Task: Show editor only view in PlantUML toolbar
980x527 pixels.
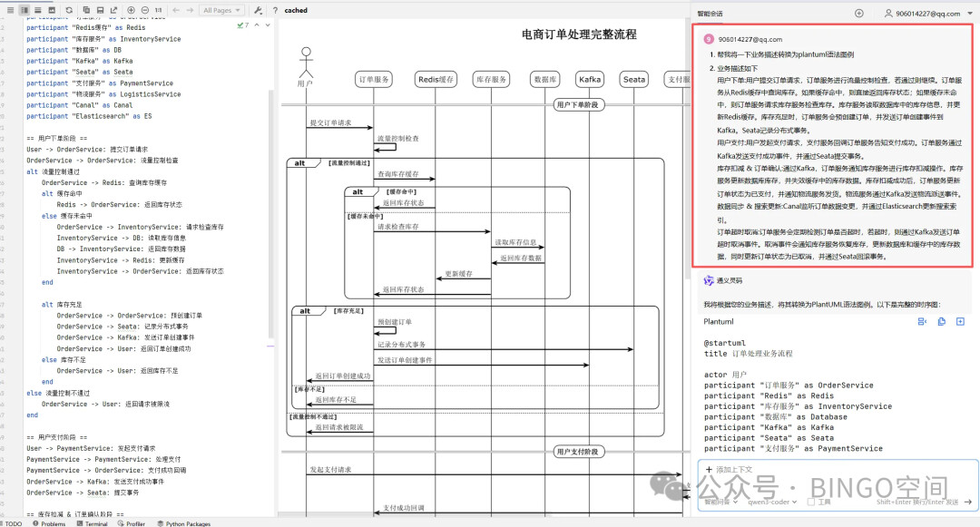Action: [x=10, y=10]
